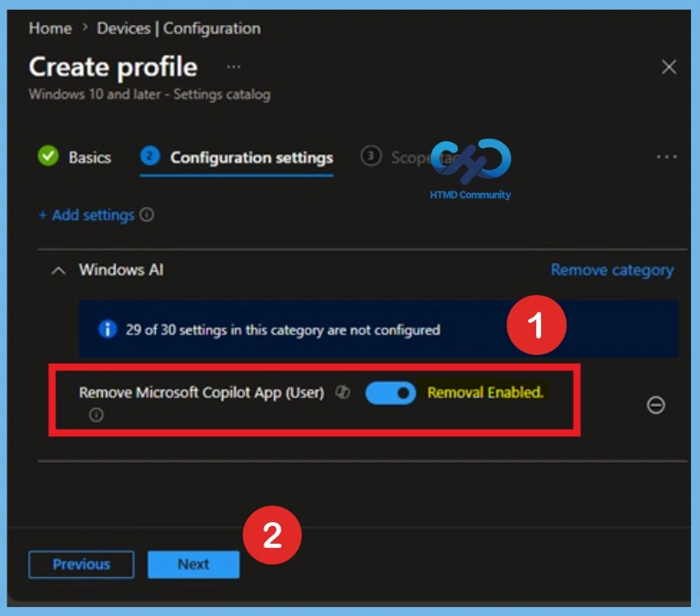The image size is (700, 616).
Task: Open Devices | Configuration breadcrumb
Action: pos(178,28)
